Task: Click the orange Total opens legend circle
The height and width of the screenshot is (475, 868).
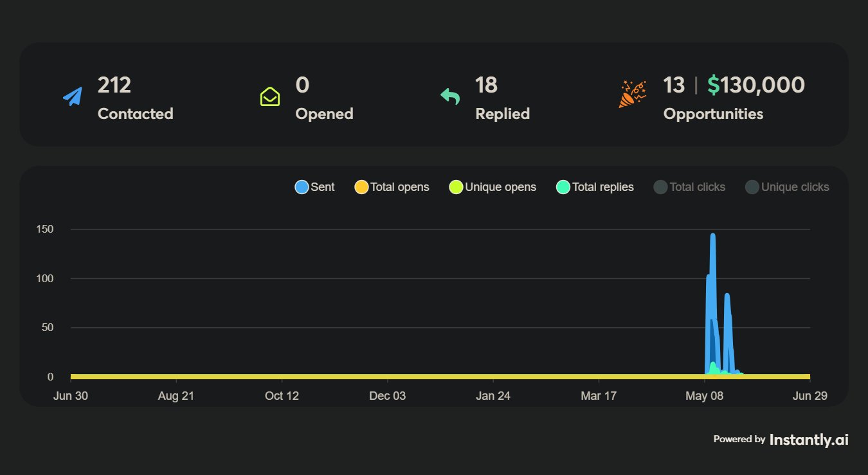Action: click(x=361, y=187)
